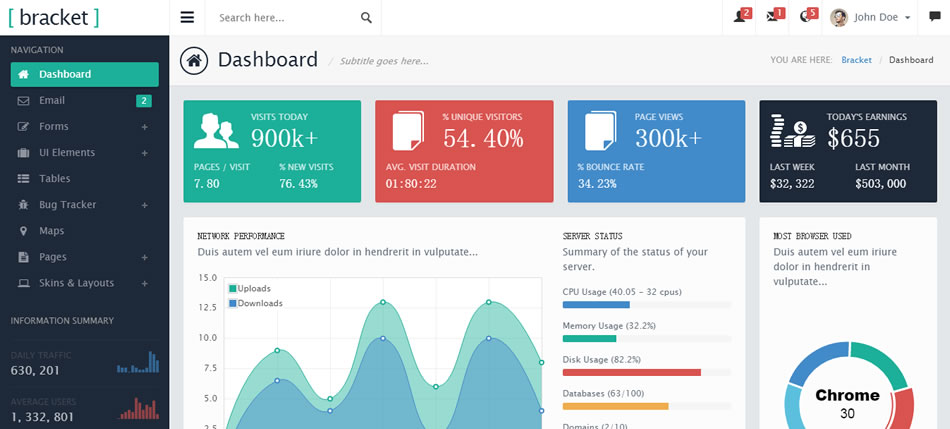Click the 1,332,801 average users value

coord(42,417)
